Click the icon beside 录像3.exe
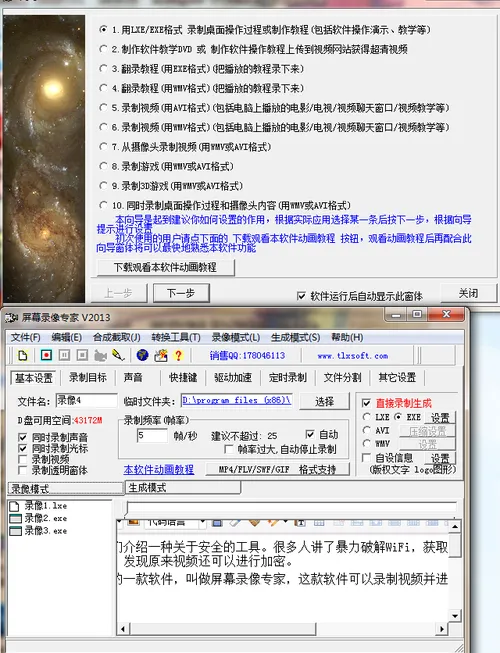Screen dimensions: 500x653 (x=15, y=531)
